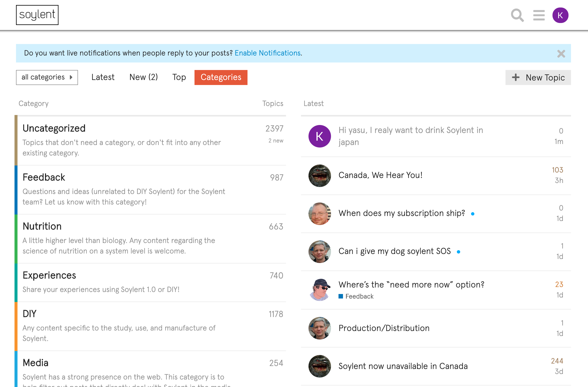This screenshot has height=387, width=588.
Task: Open the purple K user avatar in the header
Action: coord(560,15)
